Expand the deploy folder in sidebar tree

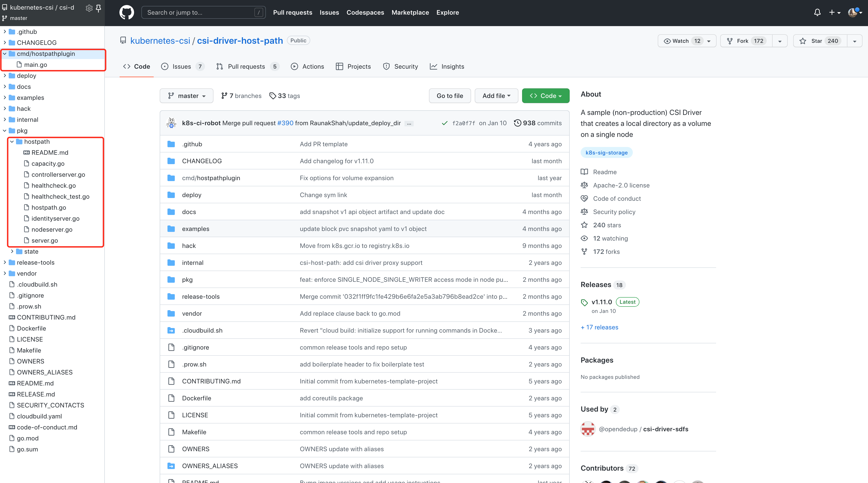(x=5, y=76)
